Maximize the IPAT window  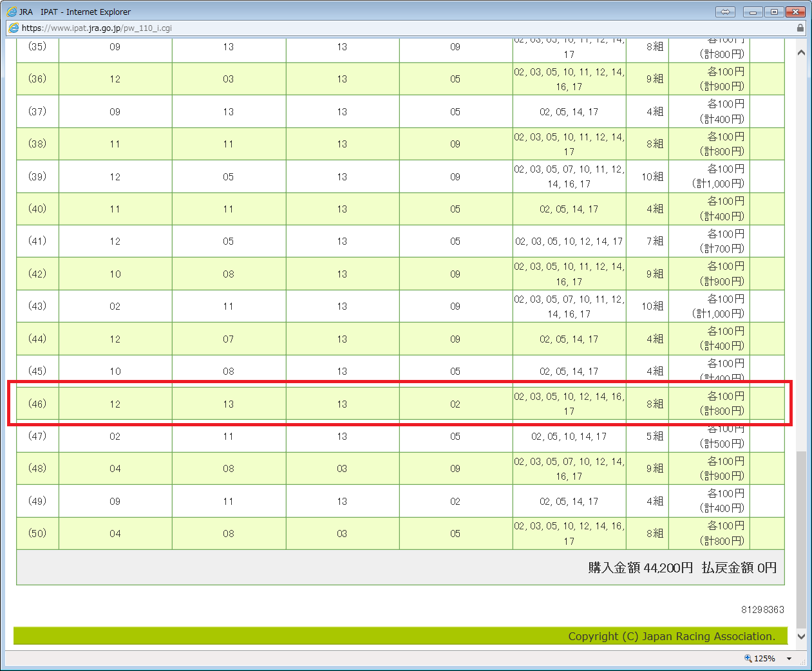[x=774, y=12]
